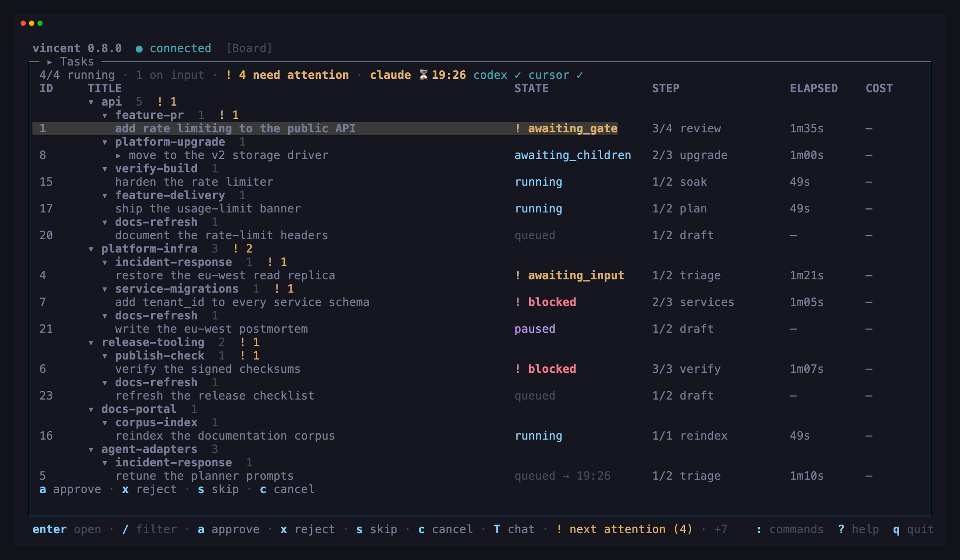Click the alert mark on task 7 blocked
The width and height of the screenshot is (960, 560).
point(518,302)
